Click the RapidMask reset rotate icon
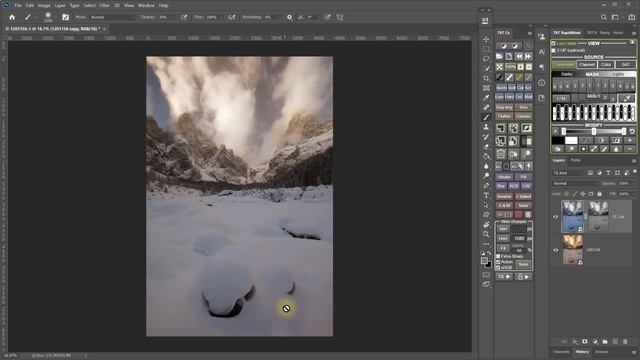 tap(632, 131)
